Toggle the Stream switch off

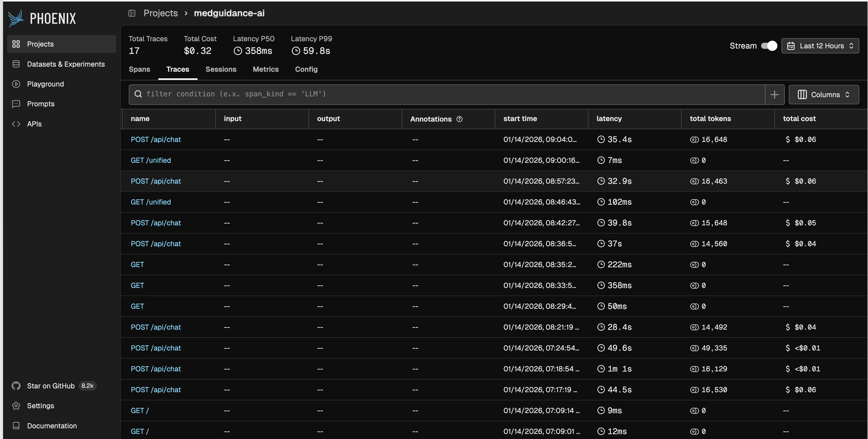[769, 46]
